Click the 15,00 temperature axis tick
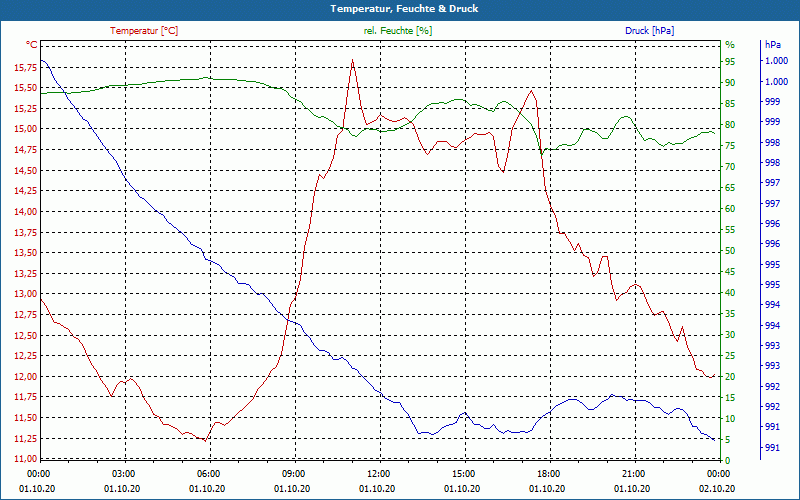The height and width of the screenshot is (500, 800). point(26,129)
